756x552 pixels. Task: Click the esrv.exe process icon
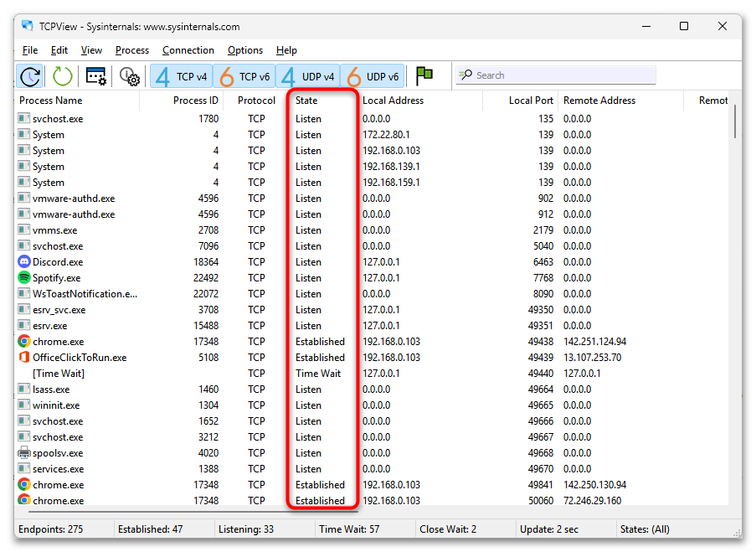23,325
